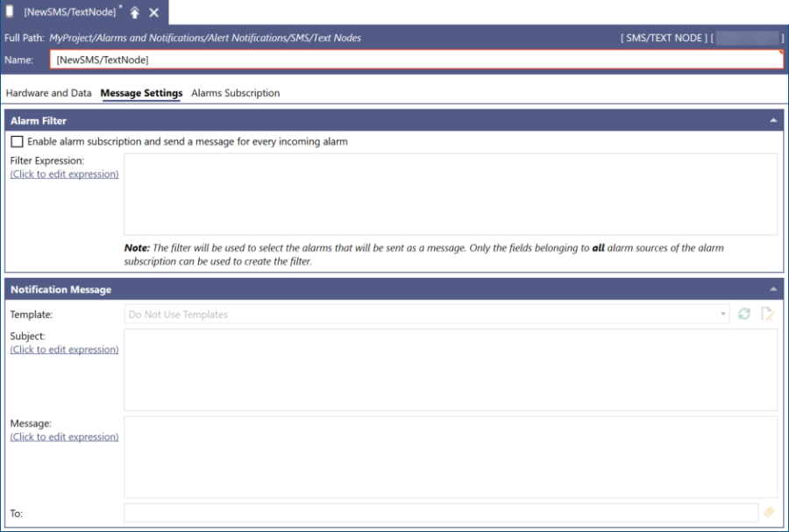Click edit expression link under Message
This screenshot has height=532, width=789.
pyautogui.click(x=64, y=437)
